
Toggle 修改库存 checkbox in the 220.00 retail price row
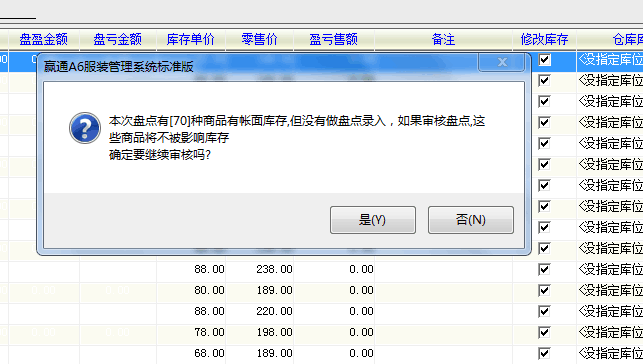coord(544,312)
